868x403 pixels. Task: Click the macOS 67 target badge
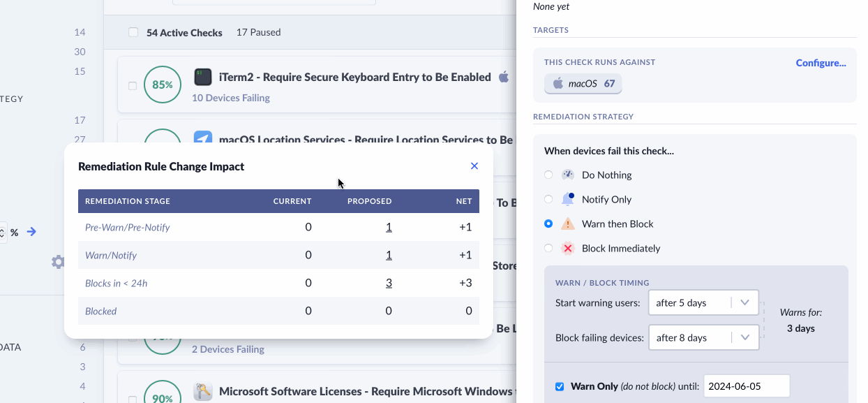coord(583,84)
